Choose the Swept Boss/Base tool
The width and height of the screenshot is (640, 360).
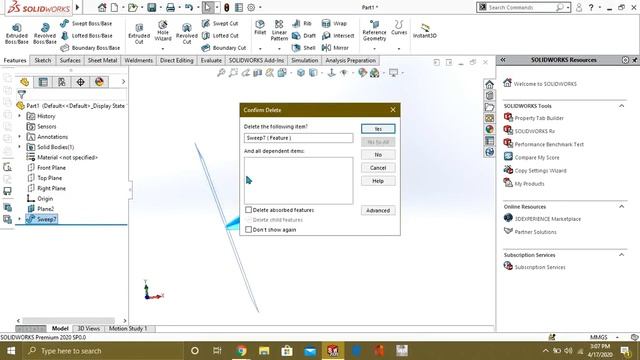point(86,24)
